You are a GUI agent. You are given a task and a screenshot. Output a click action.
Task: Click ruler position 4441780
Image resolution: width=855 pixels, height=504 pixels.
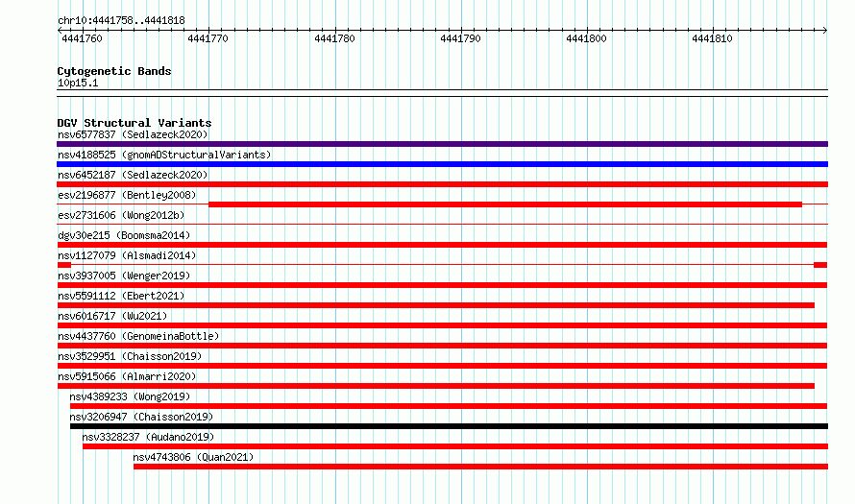(x=334, y=38)
